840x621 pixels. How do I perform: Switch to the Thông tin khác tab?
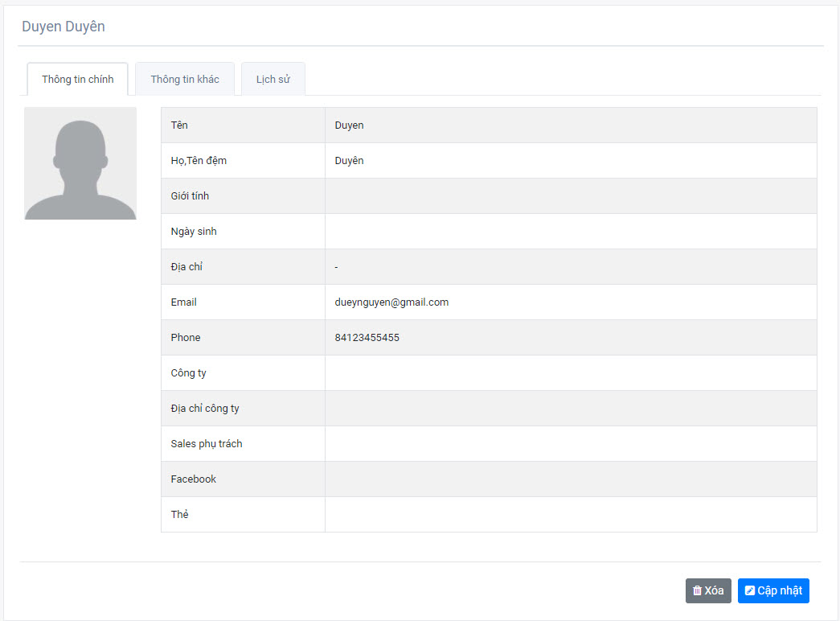[x=185, y=80]
